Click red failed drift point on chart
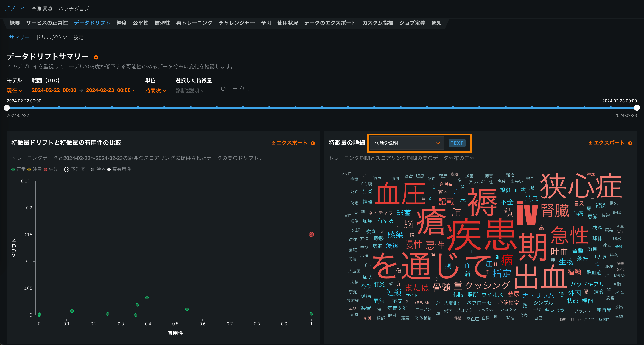 pyautogui.click(x=311, y=234)
